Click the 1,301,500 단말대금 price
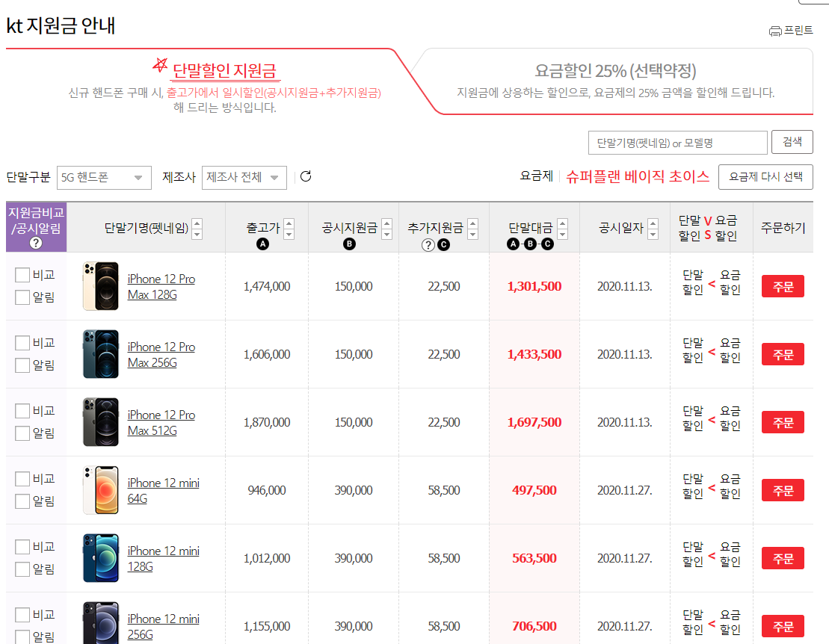The height and width of the screenshot is (644, 829). click(534, 286)
